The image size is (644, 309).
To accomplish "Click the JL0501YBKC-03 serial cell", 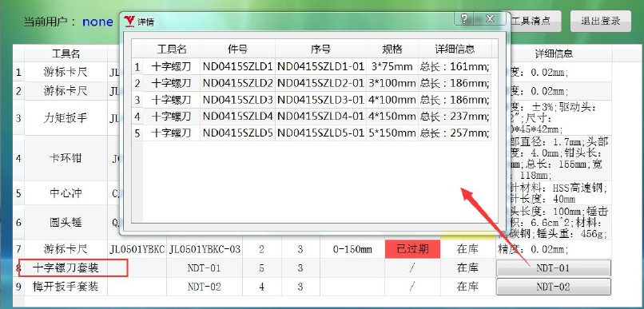I will [x=205, y=249].
